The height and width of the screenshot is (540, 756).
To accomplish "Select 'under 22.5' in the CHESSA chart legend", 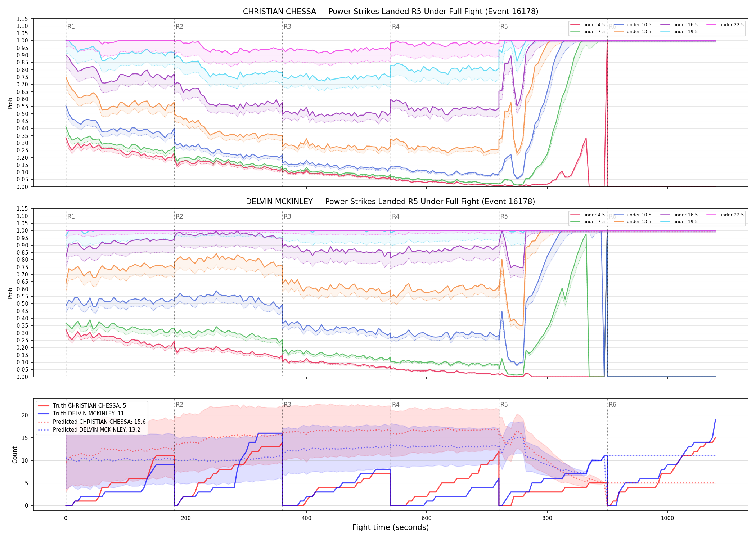I will (725, 25).
